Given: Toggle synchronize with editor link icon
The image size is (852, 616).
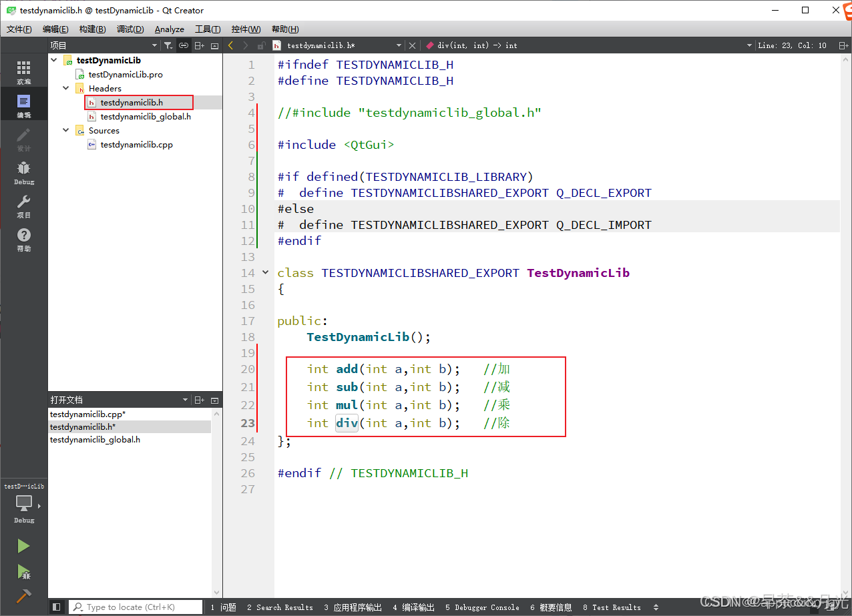Looking at the screenshot, I should pyautogui.click(x=184, y=45).
